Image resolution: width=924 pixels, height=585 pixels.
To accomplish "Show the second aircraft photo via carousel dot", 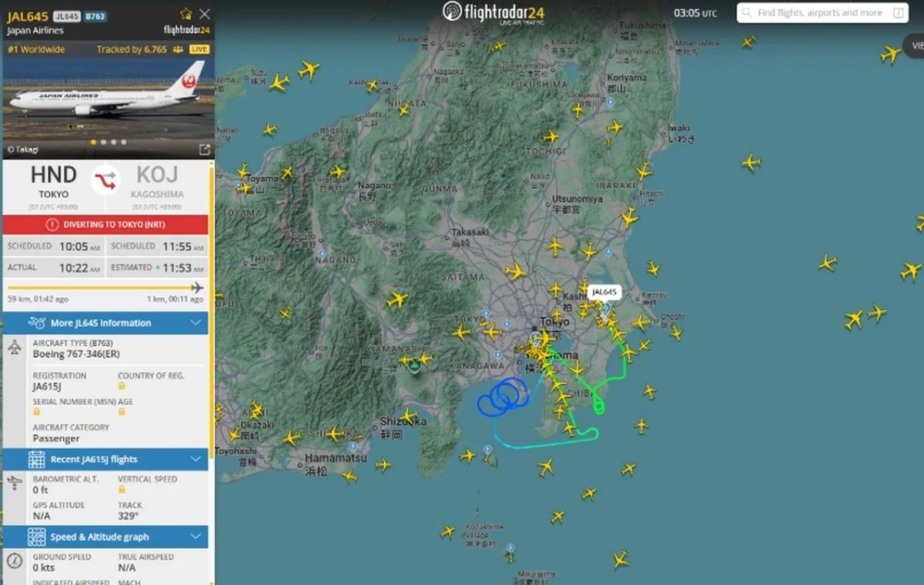I will click(x=103, y=142).
